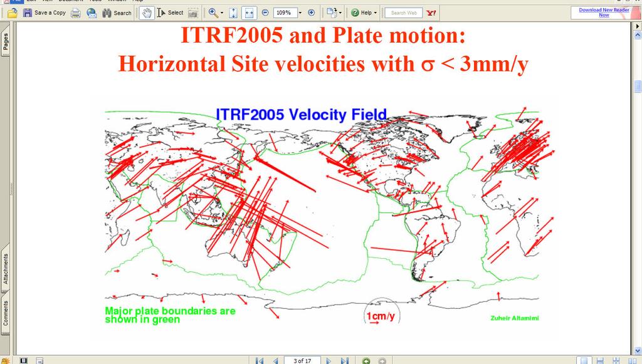Click the 'ITRF2005 Velocity Field' map title

pos(301,115)
